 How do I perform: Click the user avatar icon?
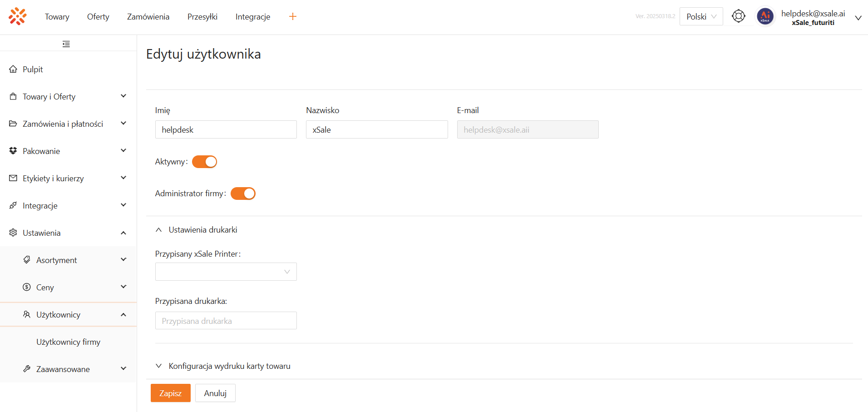(x=765, y=17)
